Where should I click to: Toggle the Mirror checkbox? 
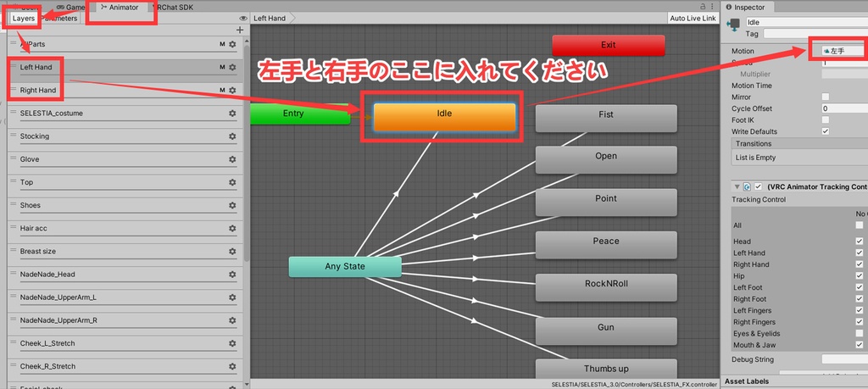click(826, 97)
